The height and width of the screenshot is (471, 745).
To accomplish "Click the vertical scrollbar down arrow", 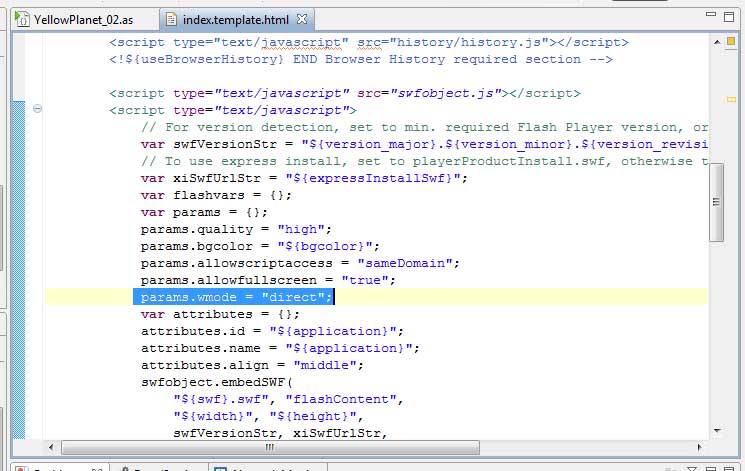I will tap(717, 431).
